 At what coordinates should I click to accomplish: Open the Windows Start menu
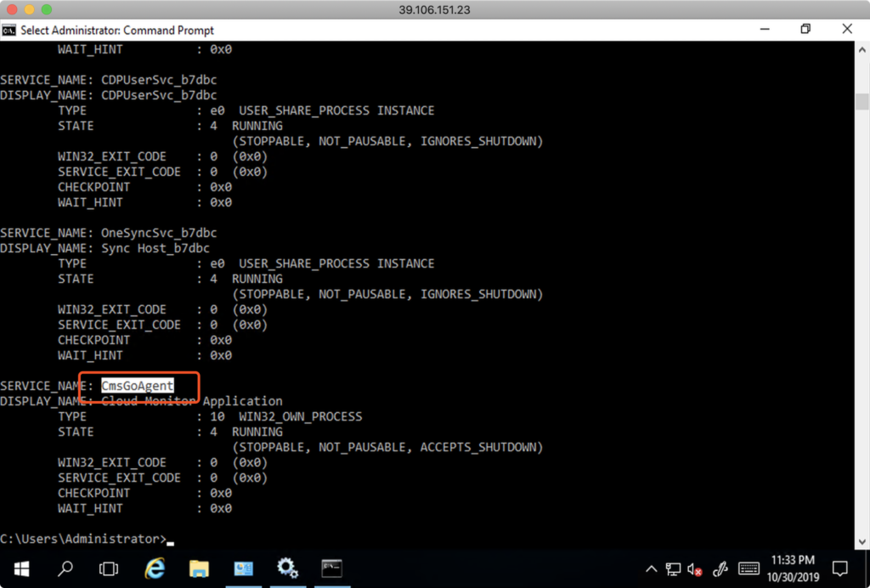20,568
